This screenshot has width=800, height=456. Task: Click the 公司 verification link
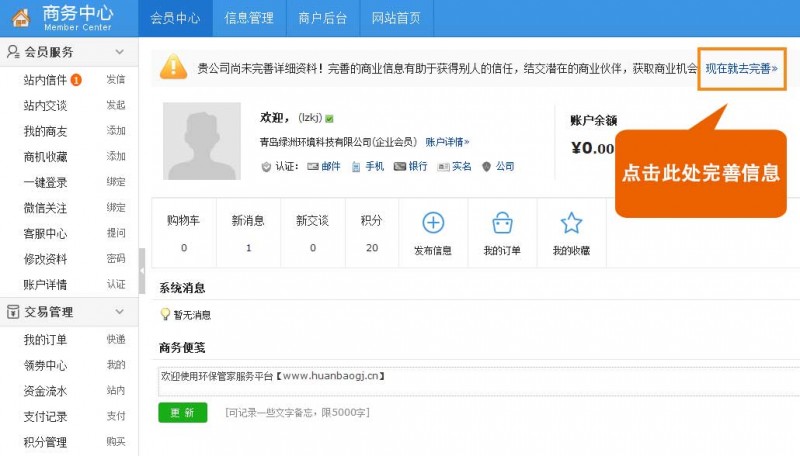click(x=505, y=166)
